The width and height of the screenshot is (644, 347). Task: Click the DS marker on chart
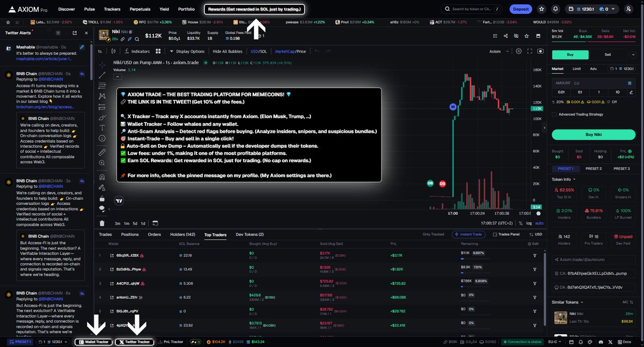point(443,183)
